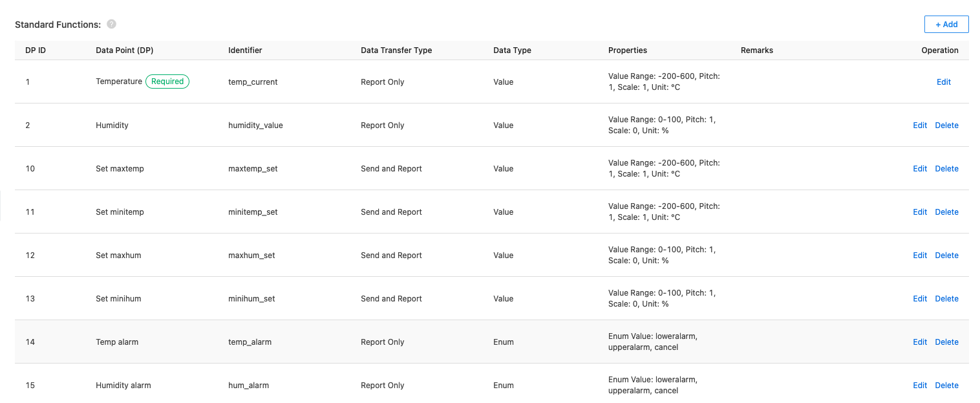Delete the Temp alarm row

click(x=946, y=342)
